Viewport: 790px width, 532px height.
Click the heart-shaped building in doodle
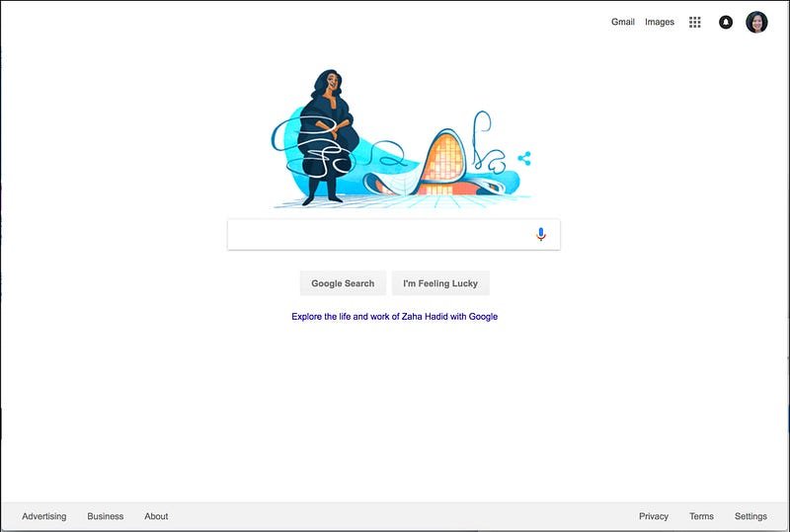pos(443,161)
